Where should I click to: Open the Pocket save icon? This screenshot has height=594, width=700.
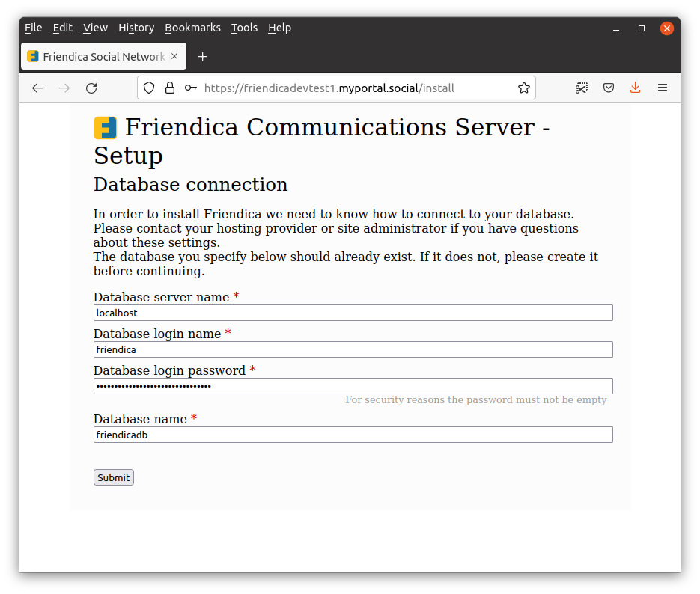[x=609, y=88]
